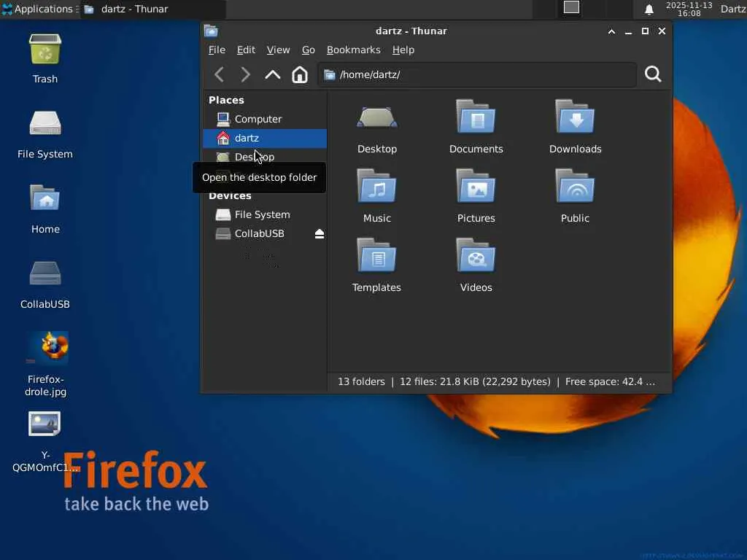Viewport: 747px width, 560px height.
Task: Go to the parent folder with the up arrow
Action: pyautogui.click(x=273, y=75)
